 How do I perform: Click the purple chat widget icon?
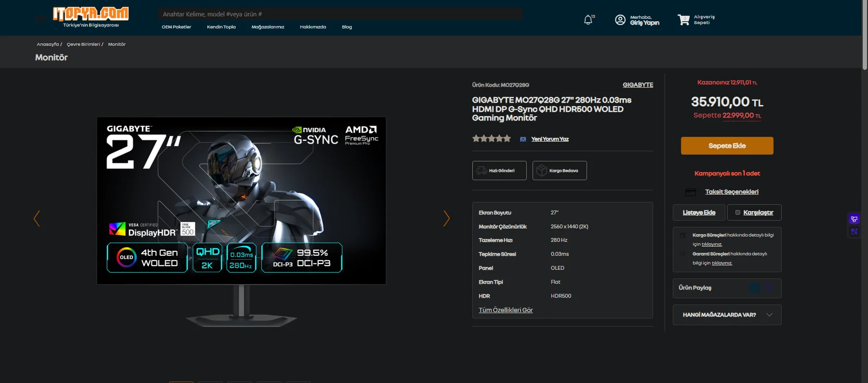[x=854, y=219]
